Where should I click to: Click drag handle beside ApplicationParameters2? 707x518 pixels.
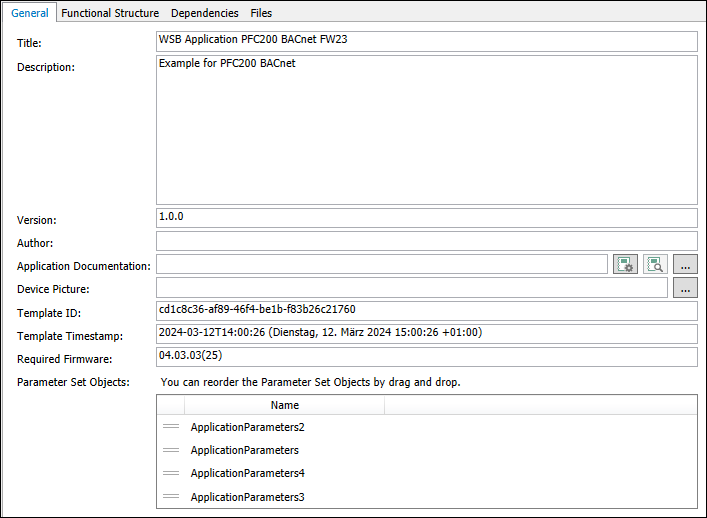click(171, 426)
